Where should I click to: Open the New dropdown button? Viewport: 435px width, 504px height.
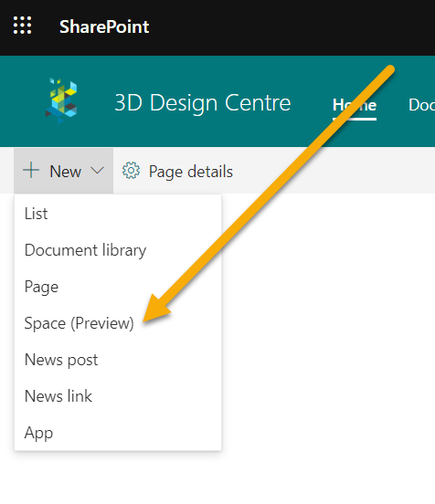pyautogui.click(x=63, y=171)
